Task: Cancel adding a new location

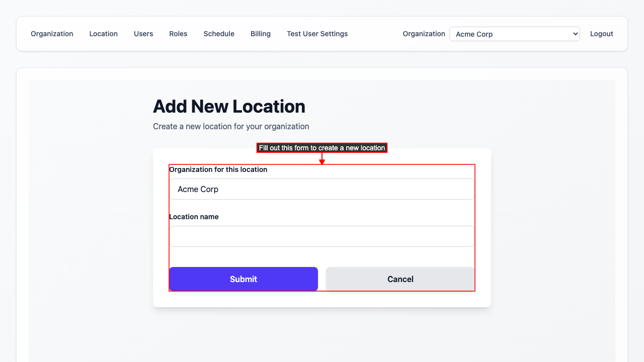Action: point(400,279)
